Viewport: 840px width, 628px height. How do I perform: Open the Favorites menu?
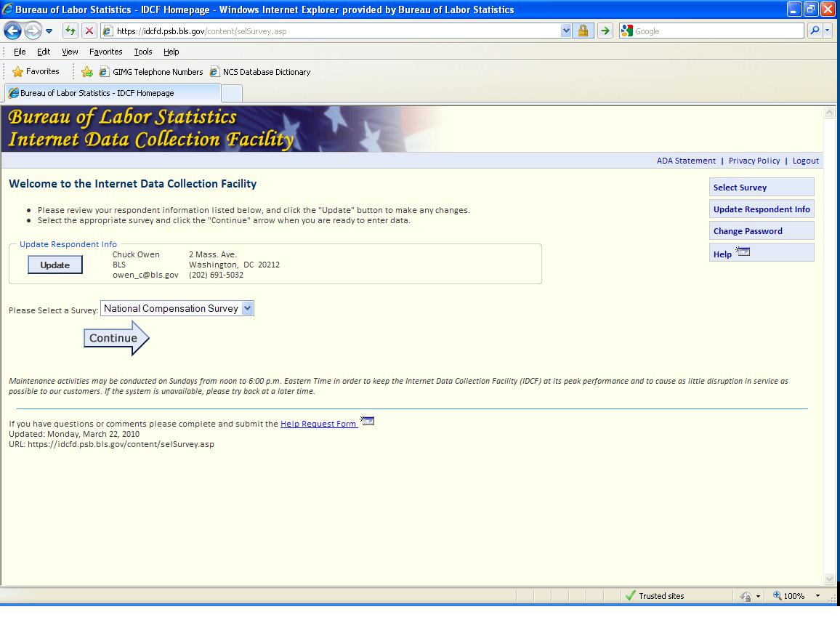(105, 52)
